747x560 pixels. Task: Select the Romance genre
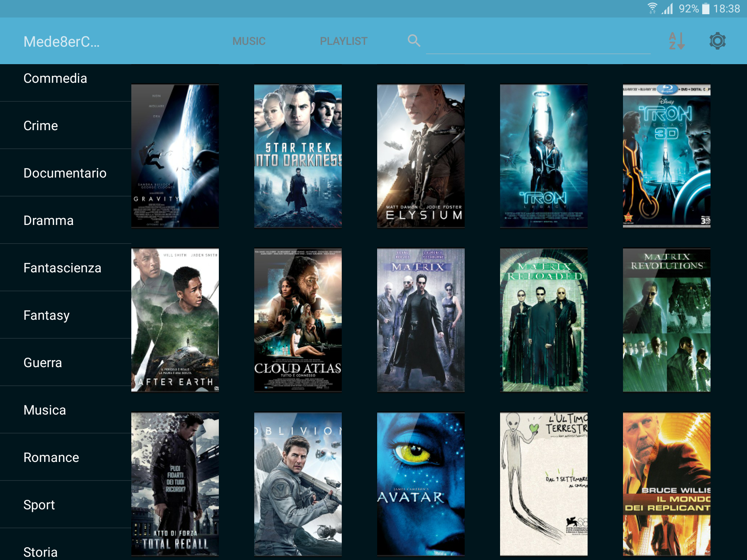(66, 457)
